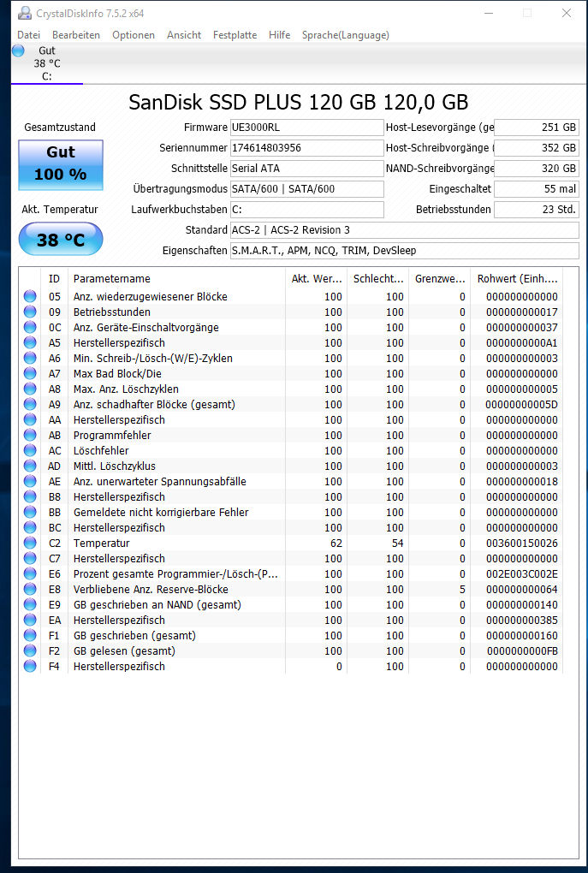The height and width of the screenshot is (873, 588).
Task: Click status orb of row BB
Action: pos(29,512)
